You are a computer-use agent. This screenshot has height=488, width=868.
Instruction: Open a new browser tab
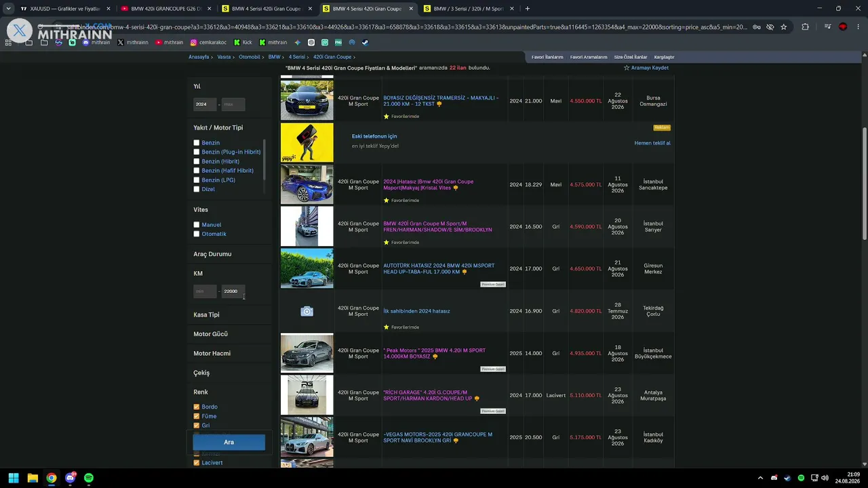point(528,9)
